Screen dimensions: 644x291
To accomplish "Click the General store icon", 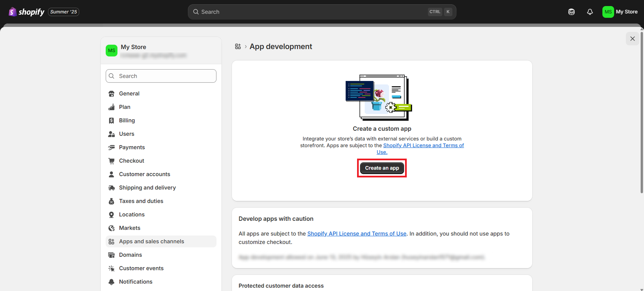I will point(111,94).
